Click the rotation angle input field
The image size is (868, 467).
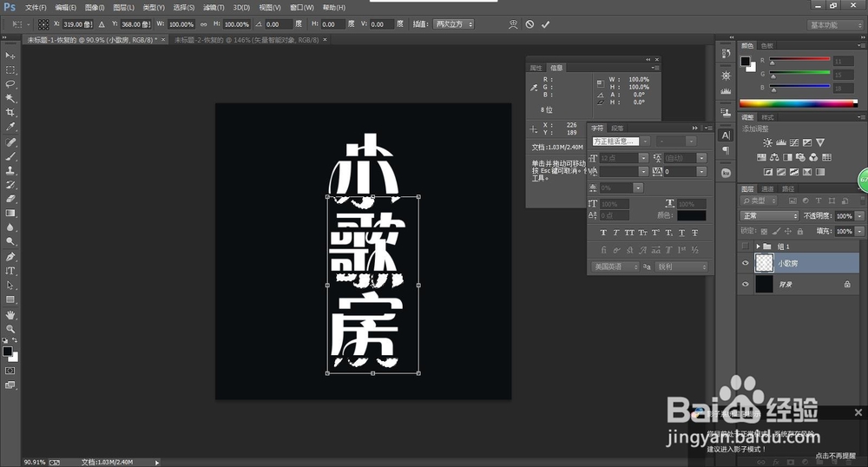(x=279, y=24)
